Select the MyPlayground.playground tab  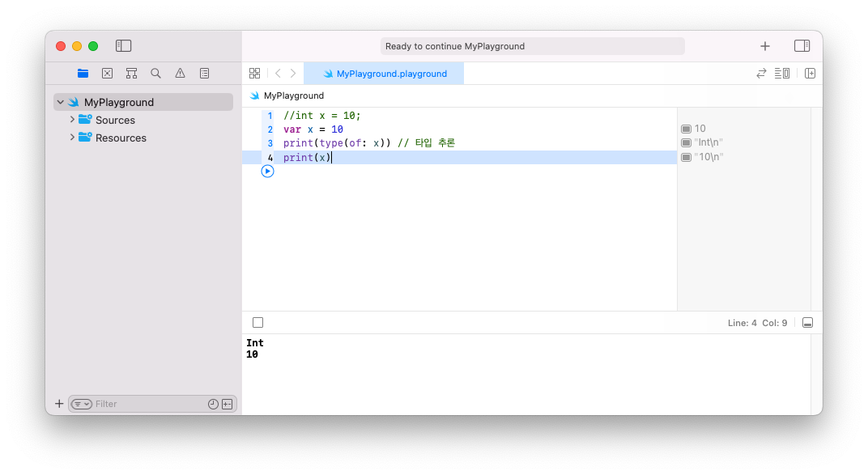385,74
